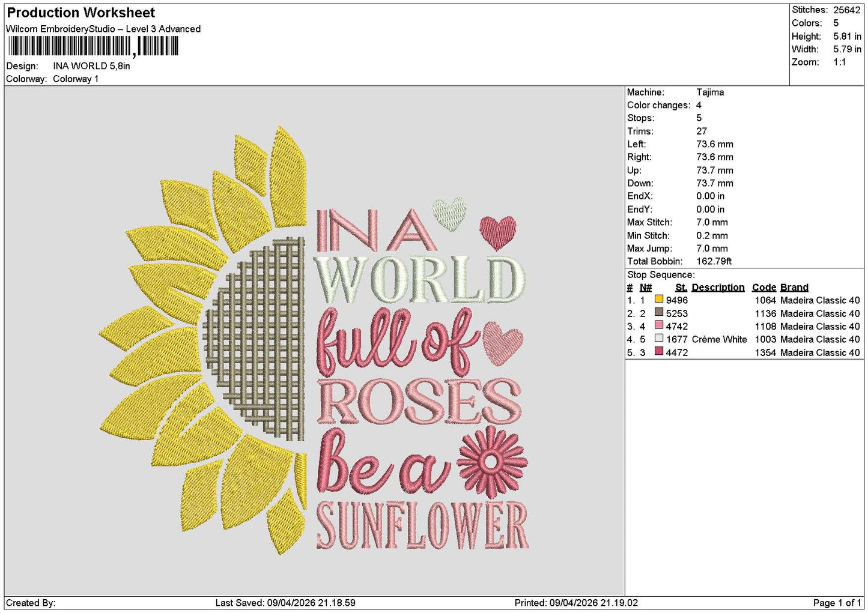The image size is (868, 613).
Task: Click code 1003 in the stop sequence
Action: pos(765,339)
